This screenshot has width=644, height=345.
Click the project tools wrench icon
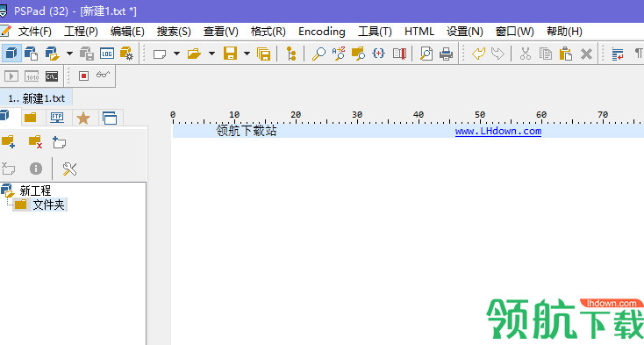[69, 169]
